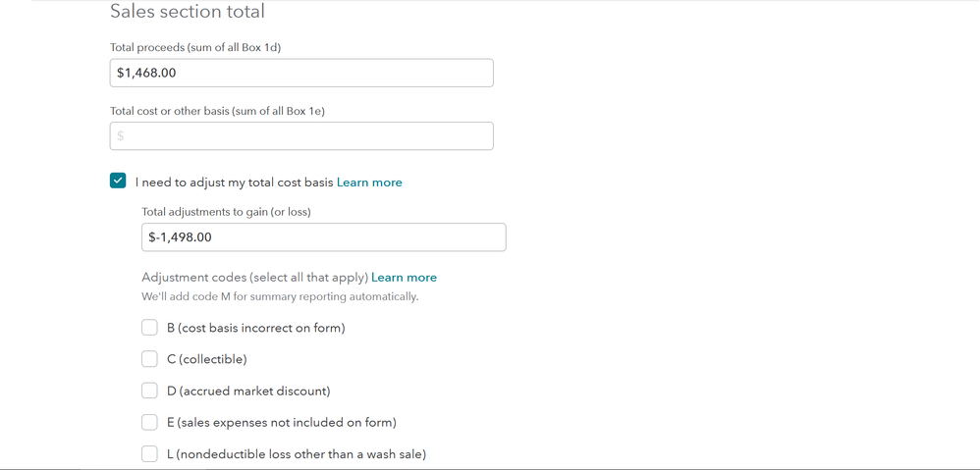The height and width of the screenshot is (470, 980).
Task: Click the 'C (collectible)' label text
Action: 207,359
